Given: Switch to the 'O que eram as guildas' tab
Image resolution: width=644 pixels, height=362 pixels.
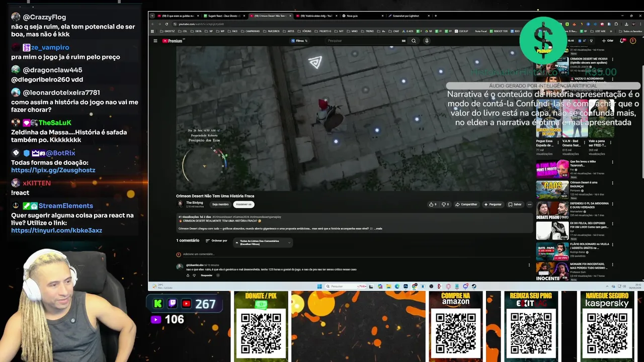Looking at the screenshot, I should point(179,16).
